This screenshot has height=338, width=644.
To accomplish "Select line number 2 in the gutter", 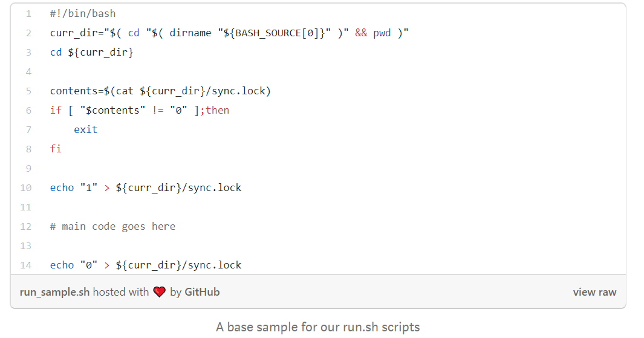I will (28, 33).
